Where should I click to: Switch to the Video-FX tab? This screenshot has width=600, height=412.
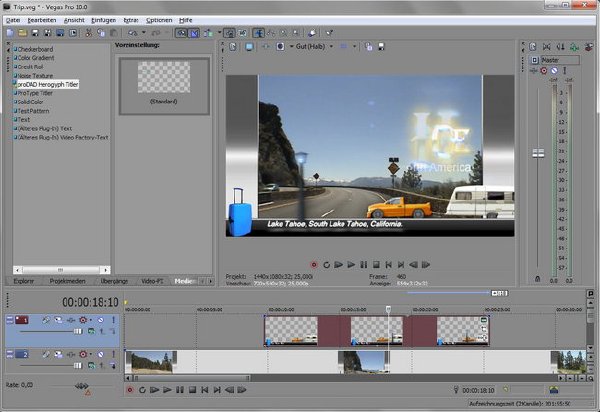152,281
